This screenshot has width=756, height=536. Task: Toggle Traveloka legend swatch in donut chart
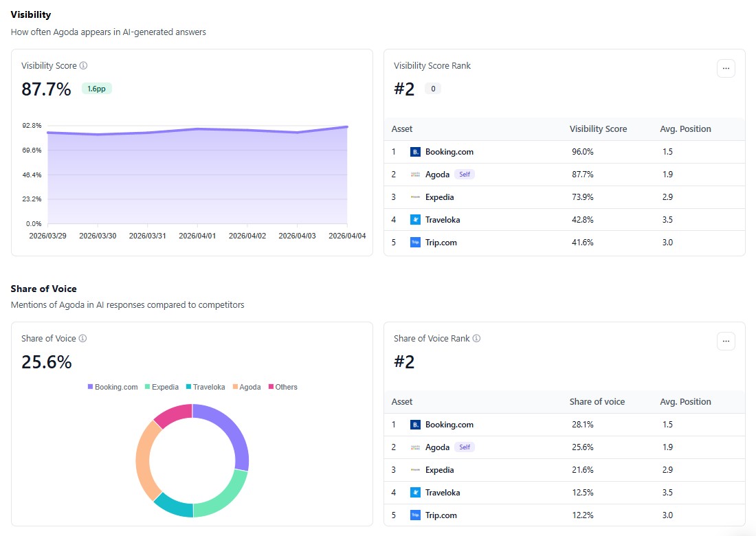pyautogui.click(x=188, y=387)
